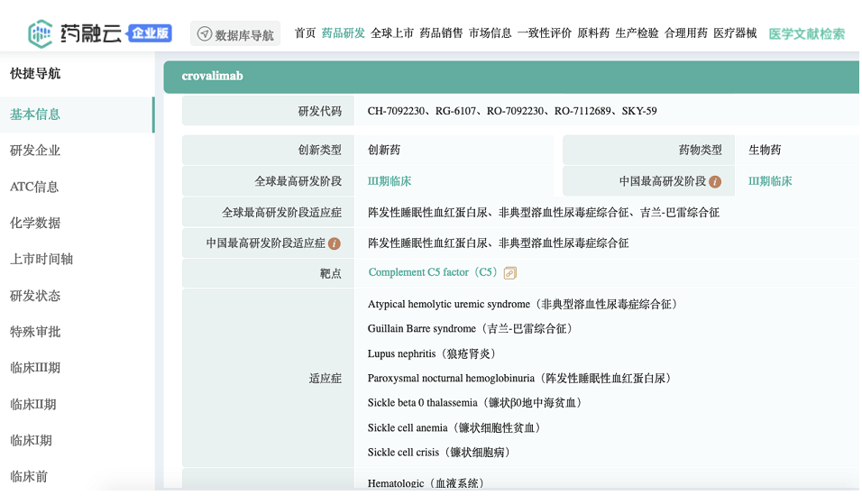Open Complement C5 factor (C5) target link
The width and height of the screenshot is (862, 504).
pyautogui.click(x=433, y=272)
